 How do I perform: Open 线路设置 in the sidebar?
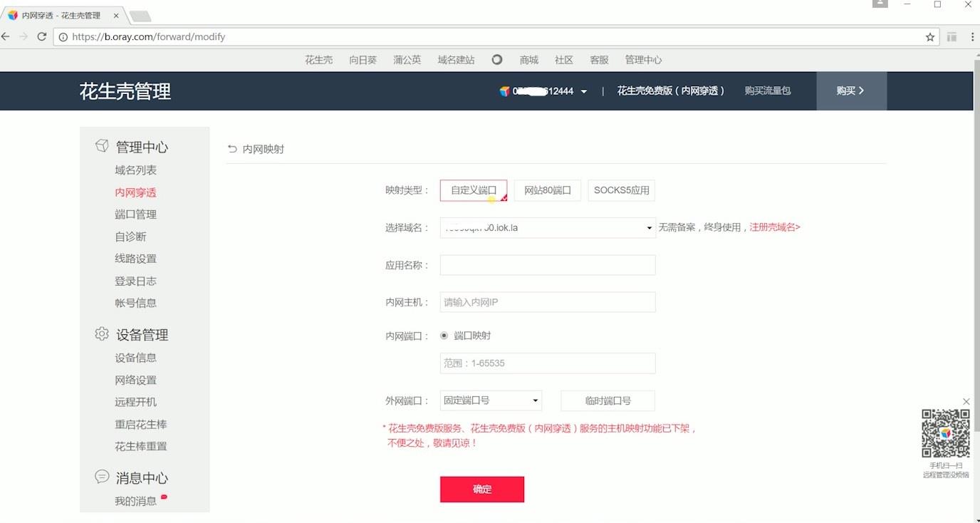click(x=135, y=259)
